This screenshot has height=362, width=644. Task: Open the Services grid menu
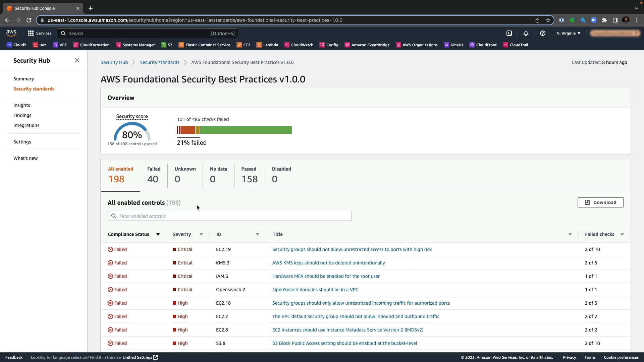[40, 33]
